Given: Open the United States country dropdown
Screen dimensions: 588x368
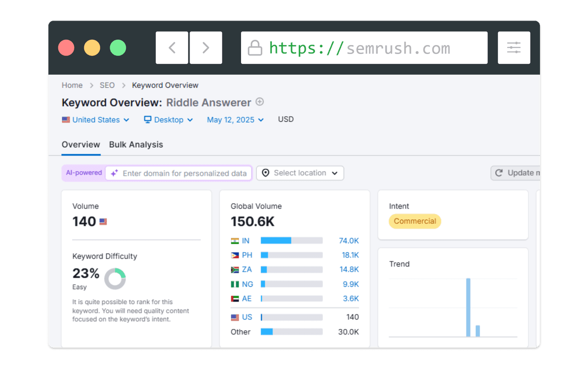Looking at the screenshot, I should tap(96, 120).
